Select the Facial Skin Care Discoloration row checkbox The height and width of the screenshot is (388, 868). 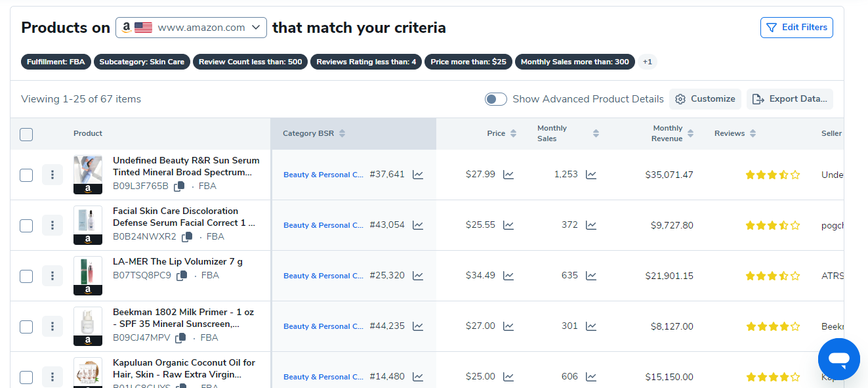click(26, 226)
